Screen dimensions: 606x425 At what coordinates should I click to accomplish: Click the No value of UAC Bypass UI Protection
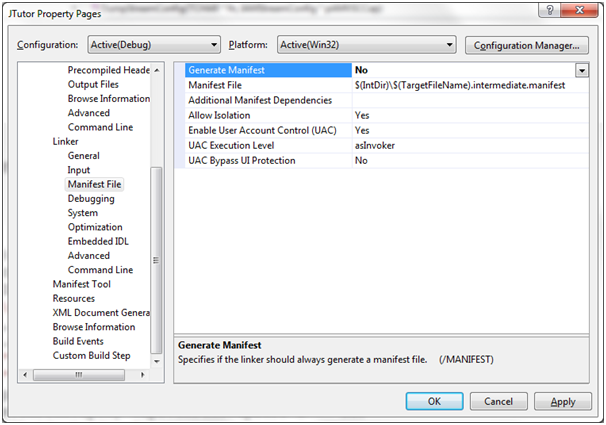point(361,161)
